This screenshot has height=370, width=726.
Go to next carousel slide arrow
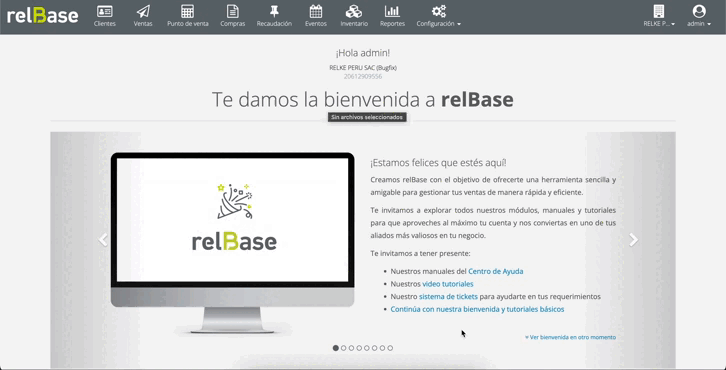pyautogui.click(x=633, y=239)
